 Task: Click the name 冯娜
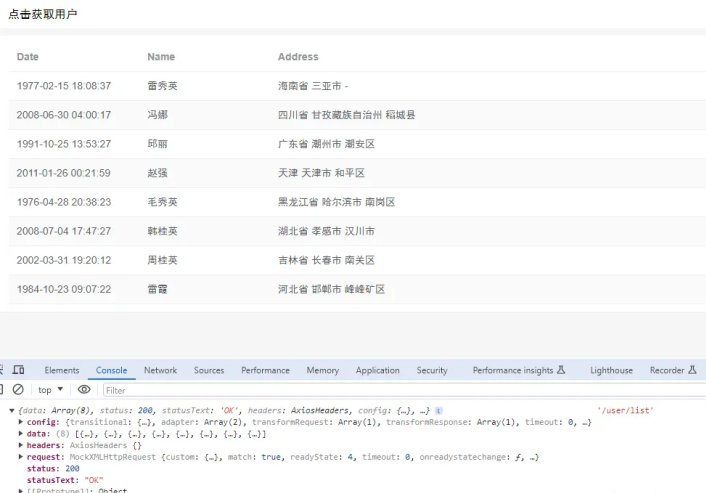(158, 115)
